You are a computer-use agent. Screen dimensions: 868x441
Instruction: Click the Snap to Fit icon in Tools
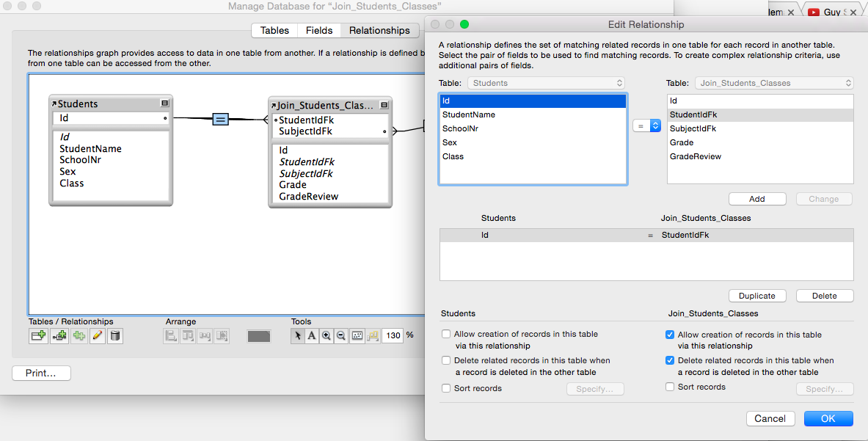[x=357, y=335]
